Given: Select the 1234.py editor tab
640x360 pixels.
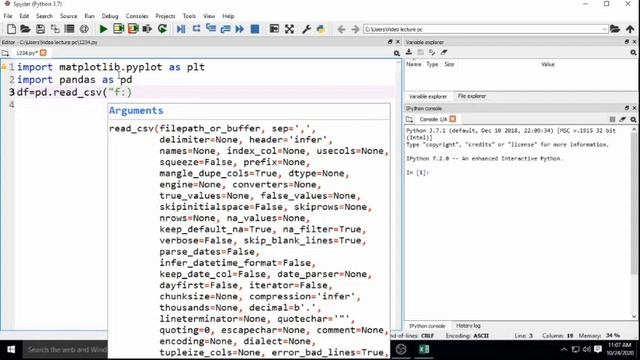Looking at the screenshot, I should click(27, 53).
